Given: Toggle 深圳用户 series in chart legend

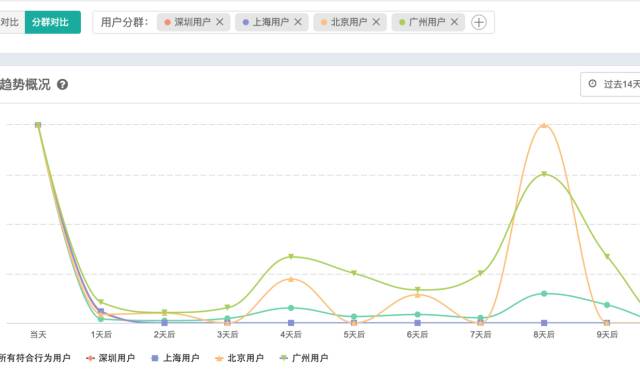Looking at the screenshot, I should pos(111,358).
